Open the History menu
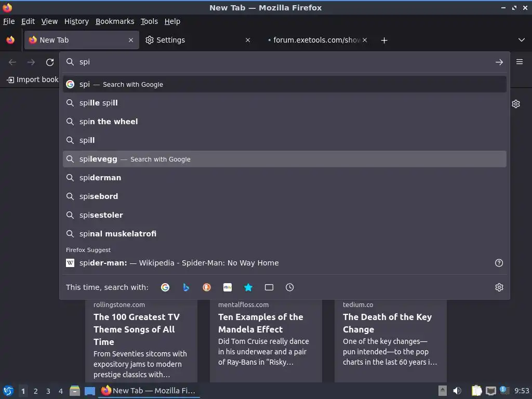Screen dimensions: 532x399 click(76, 21)
